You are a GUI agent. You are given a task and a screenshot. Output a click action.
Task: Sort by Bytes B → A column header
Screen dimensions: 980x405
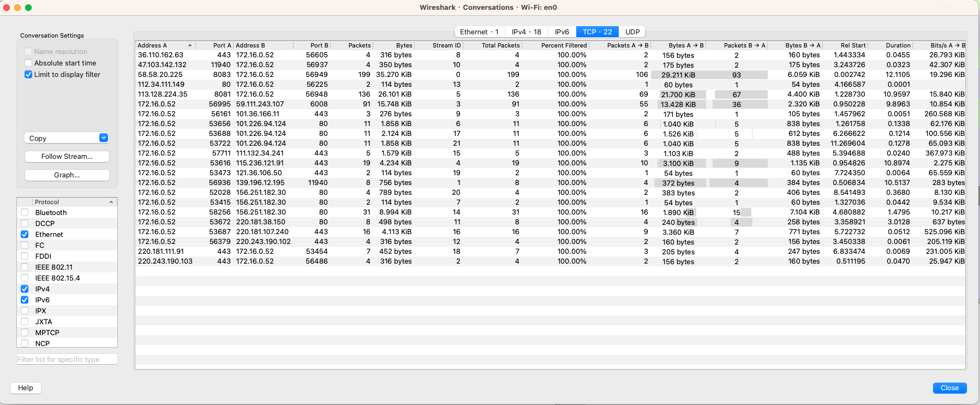(796, 45)
